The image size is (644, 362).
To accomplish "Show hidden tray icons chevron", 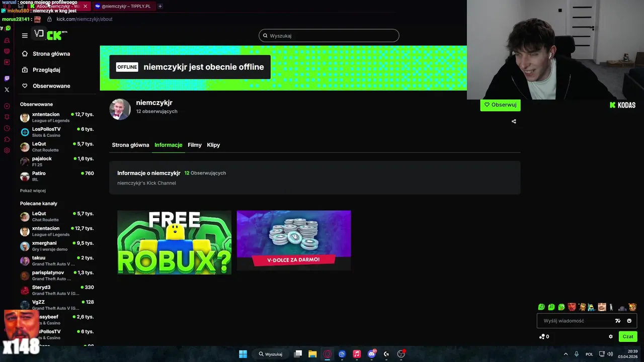I will coord(566,354).
